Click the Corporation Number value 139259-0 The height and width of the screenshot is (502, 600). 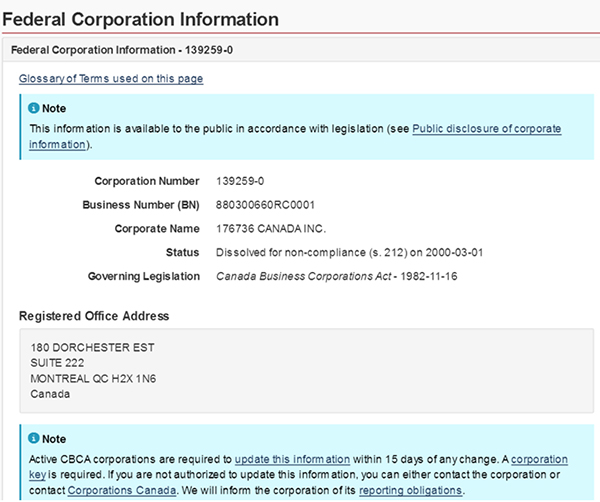pos(239,182)
